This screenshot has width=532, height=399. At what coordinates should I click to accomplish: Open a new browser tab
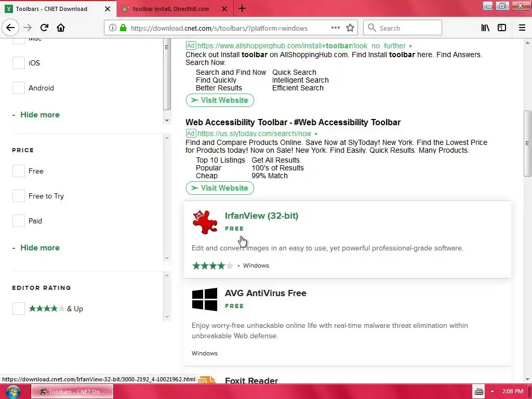pos(242,8)
